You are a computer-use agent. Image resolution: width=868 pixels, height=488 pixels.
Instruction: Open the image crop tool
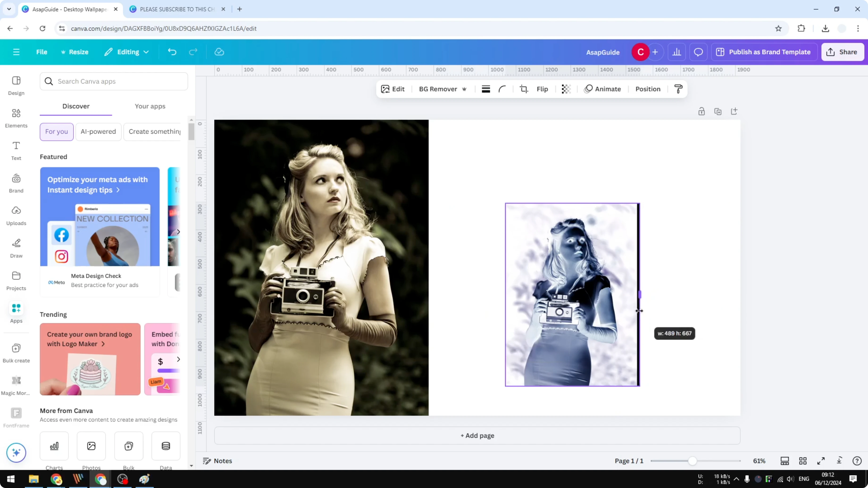tap(524, 89)
